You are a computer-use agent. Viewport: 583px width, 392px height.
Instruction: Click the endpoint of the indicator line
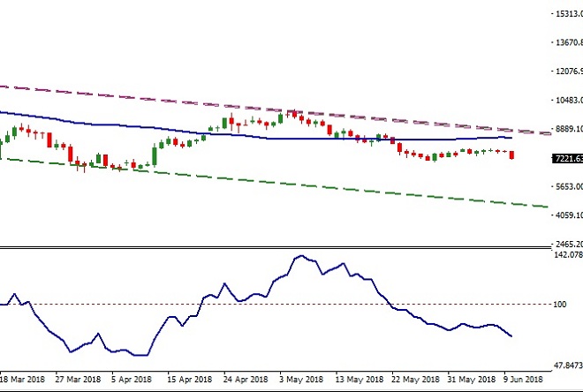click(x=511, y=335)
